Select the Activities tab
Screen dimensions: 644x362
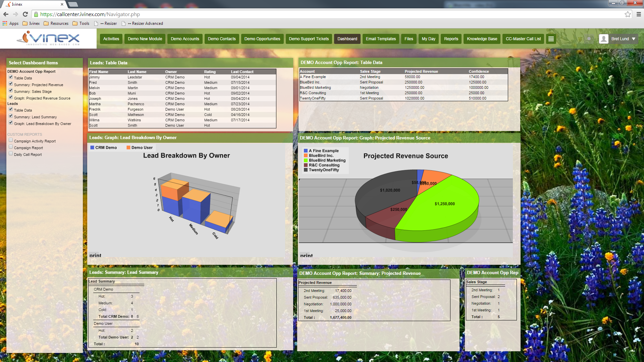point(111,39)
